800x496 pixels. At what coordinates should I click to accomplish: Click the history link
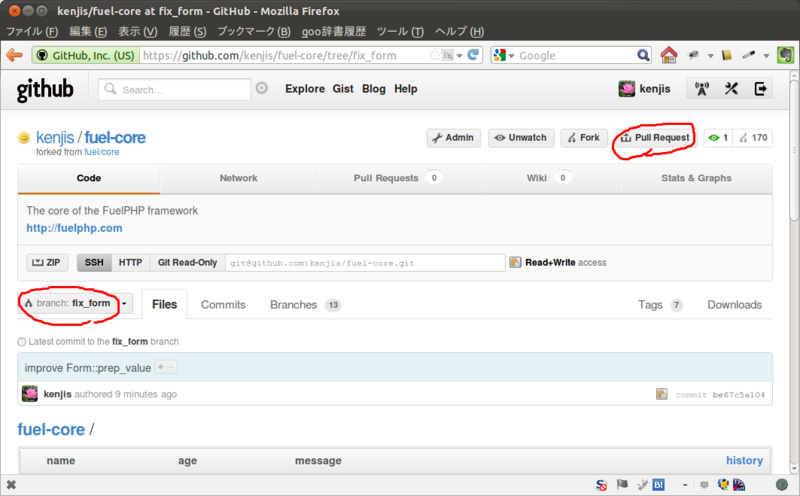(x=744, y=460)
